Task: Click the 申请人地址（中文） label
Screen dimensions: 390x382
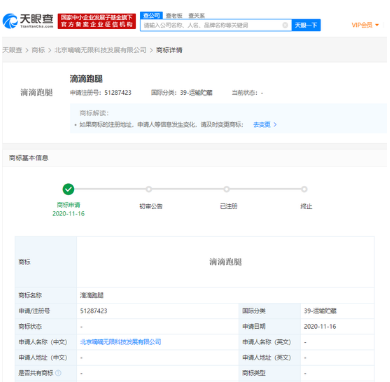Action: tap(43, 357)
